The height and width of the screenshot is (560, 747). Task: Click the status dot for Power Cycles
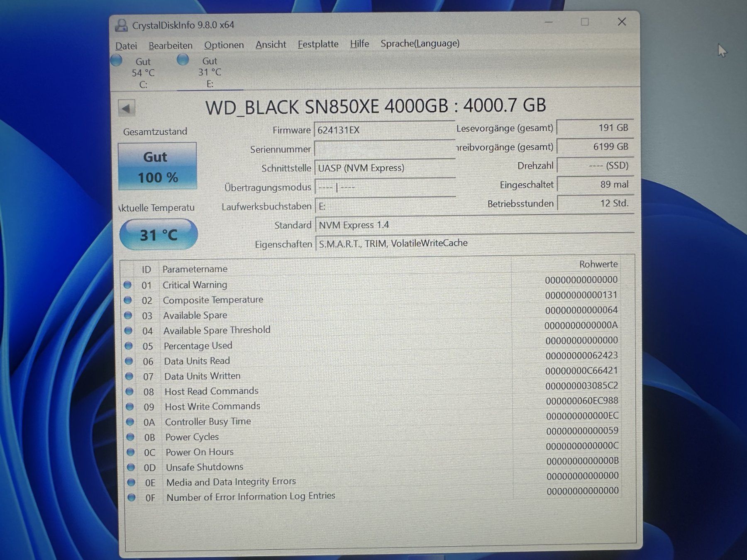[130, 437]
